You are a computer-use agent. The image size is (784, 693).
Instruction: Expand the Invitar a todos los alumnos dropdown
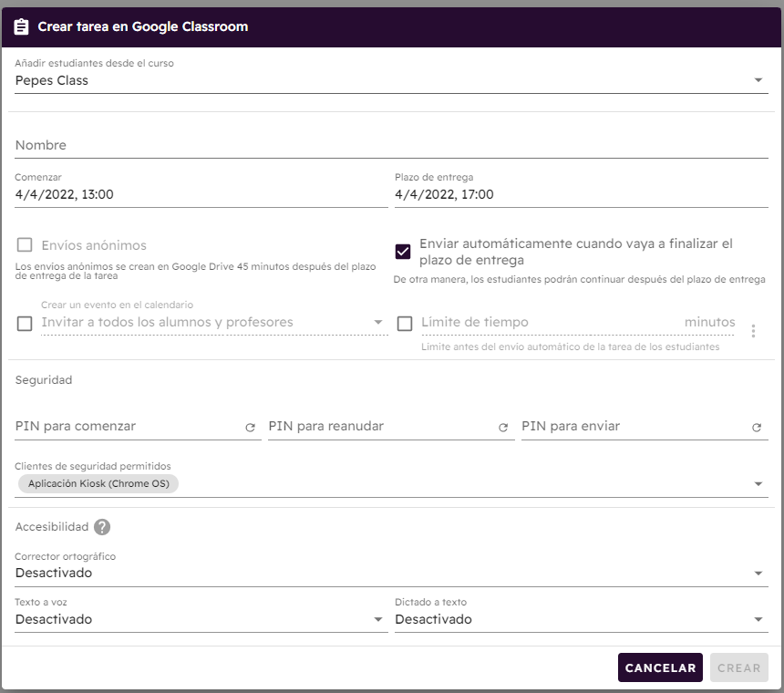point(214,323)
